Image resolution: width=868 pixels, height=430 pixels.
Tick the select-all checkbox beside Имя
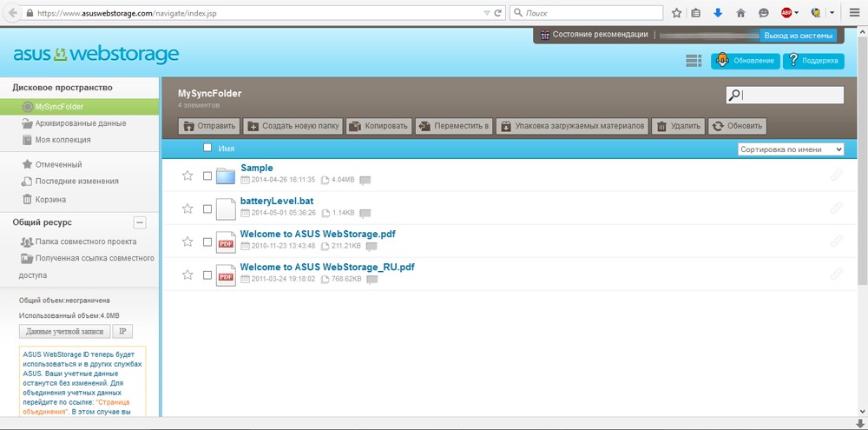pyautogui.click(x=207, y=148)
